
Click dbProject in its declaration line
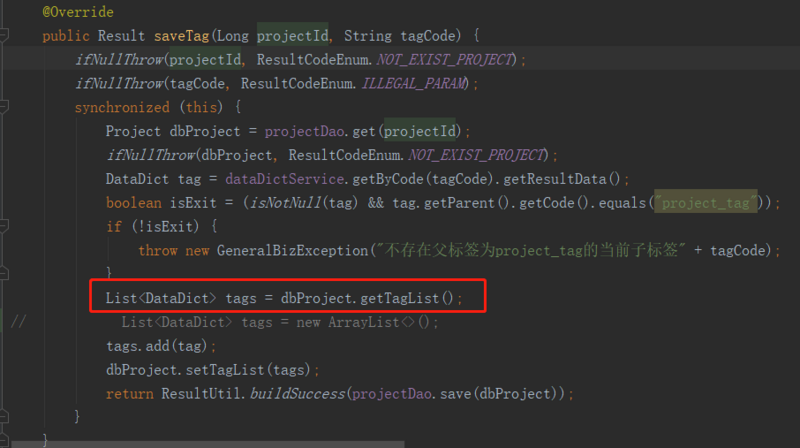click(205, 131)
